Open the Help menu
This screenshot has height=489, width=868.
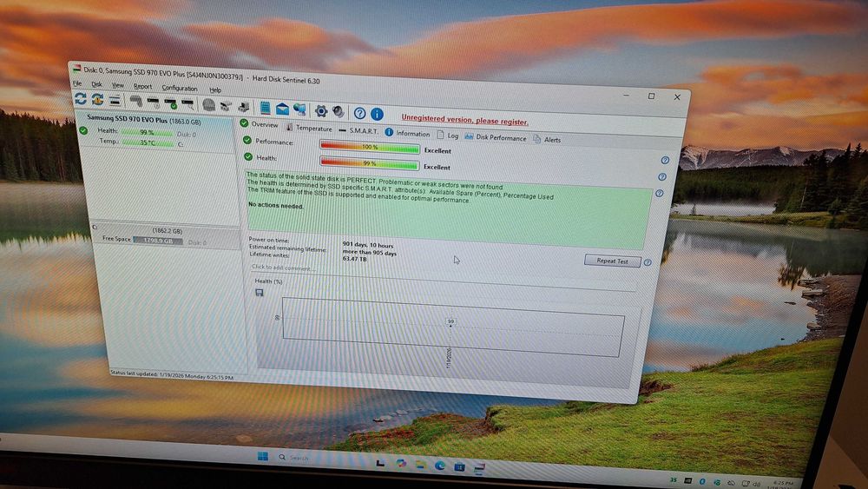pos(215,89)
